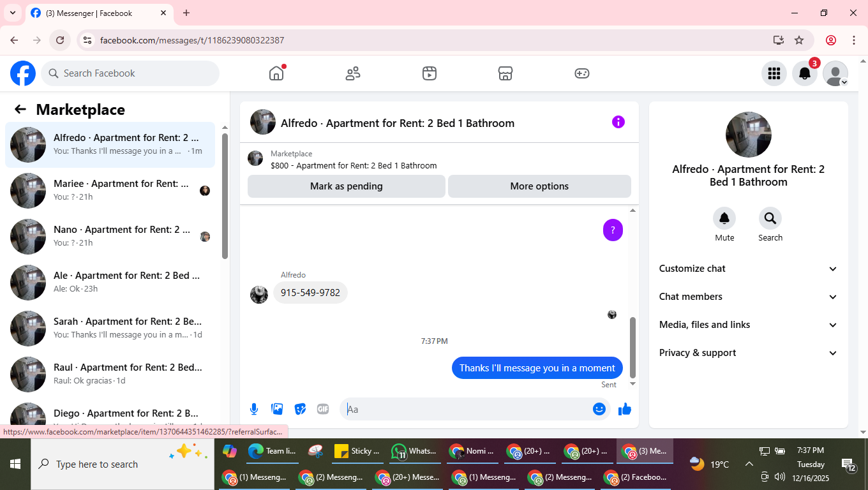
Task: Open Sticky Notes from taskbar
Action: [358, 451]
